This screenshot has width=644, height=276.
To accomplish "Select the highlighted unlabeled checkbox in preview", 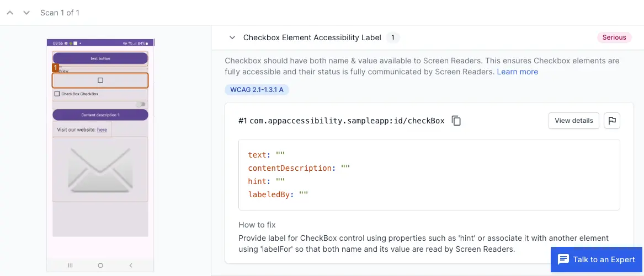I will click(100, 80).
